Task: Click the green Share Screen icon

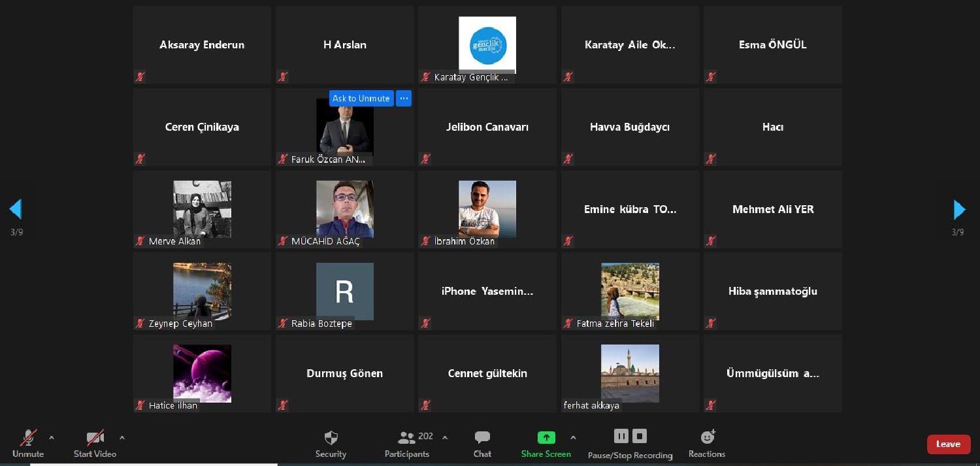Action: pos(546,438)
